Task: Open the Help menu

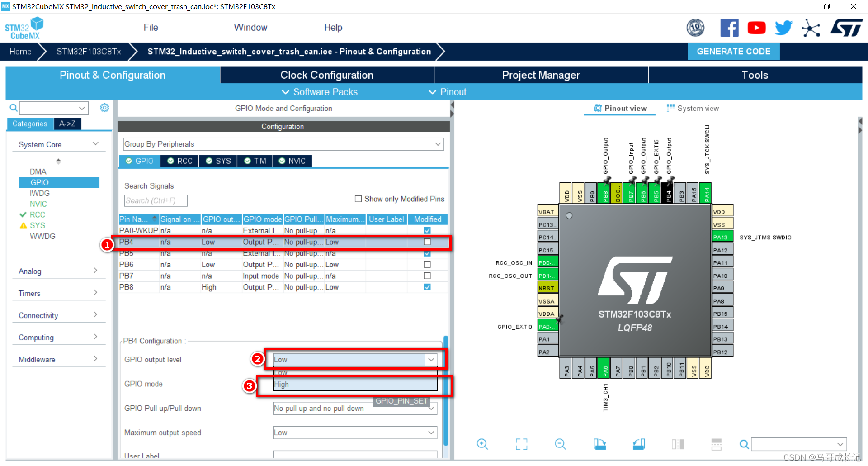Action: [x=333, y=28]
